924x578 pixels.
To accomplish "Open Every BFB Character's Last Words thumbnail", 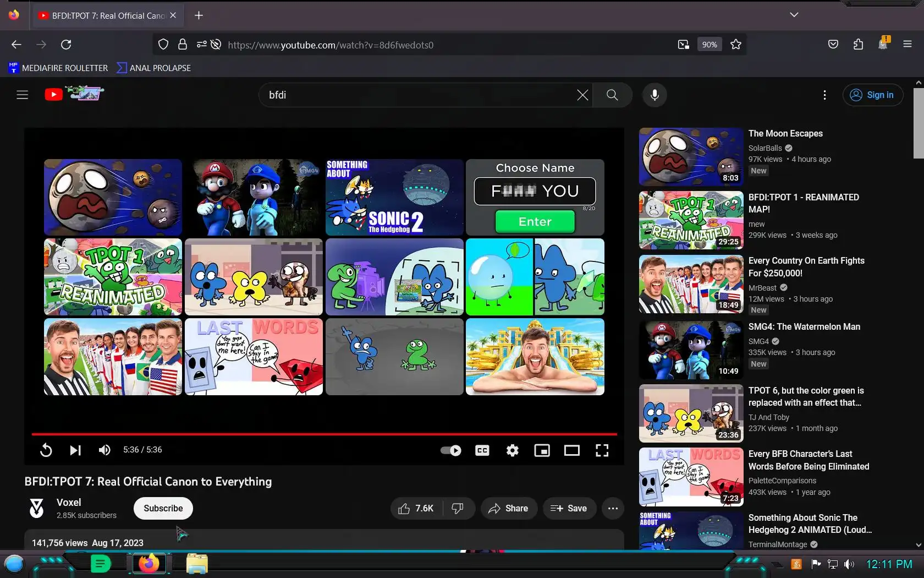I will (691, 477).
